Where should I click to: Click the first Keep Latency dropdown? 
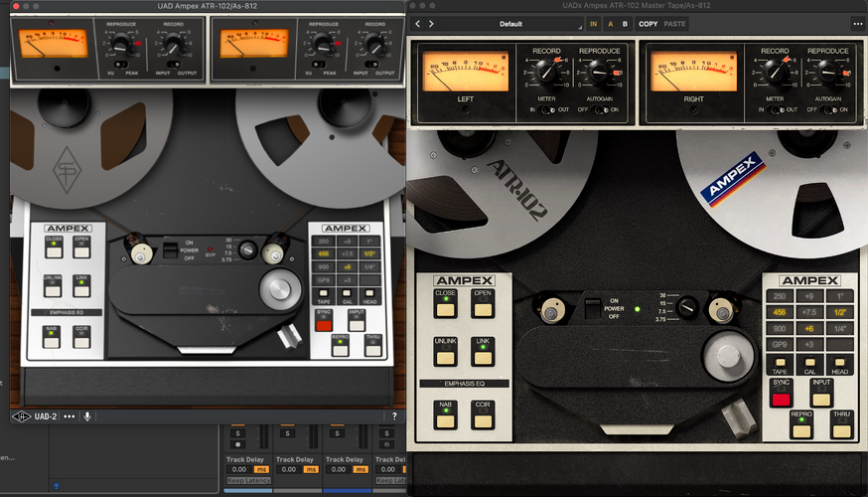[248, 480]
